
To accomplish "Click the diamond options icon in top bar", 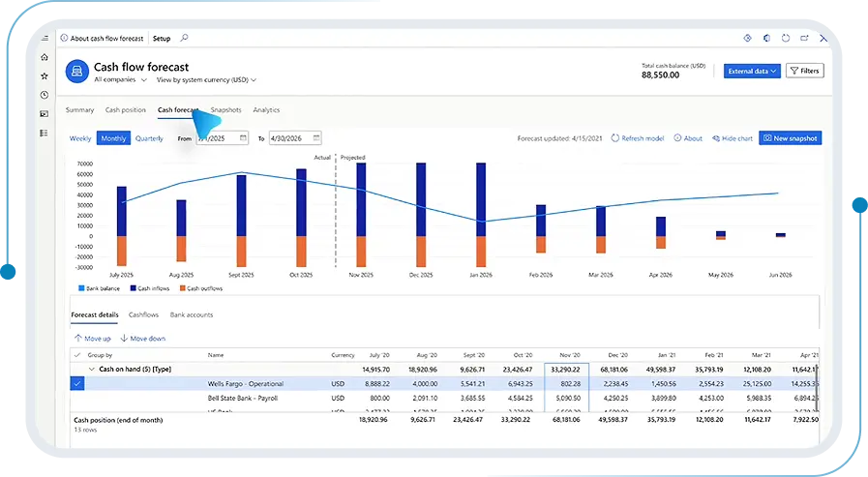I will pyautogui.click(x=747, y=38).
